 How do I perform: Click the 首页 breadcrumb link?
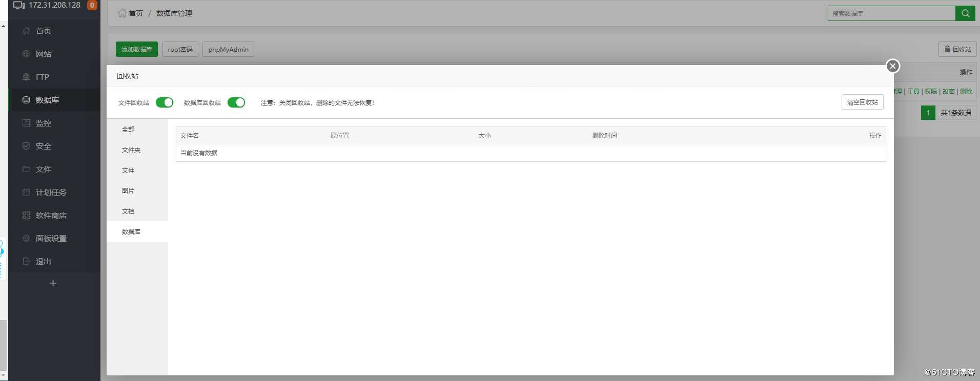[136, 13]
